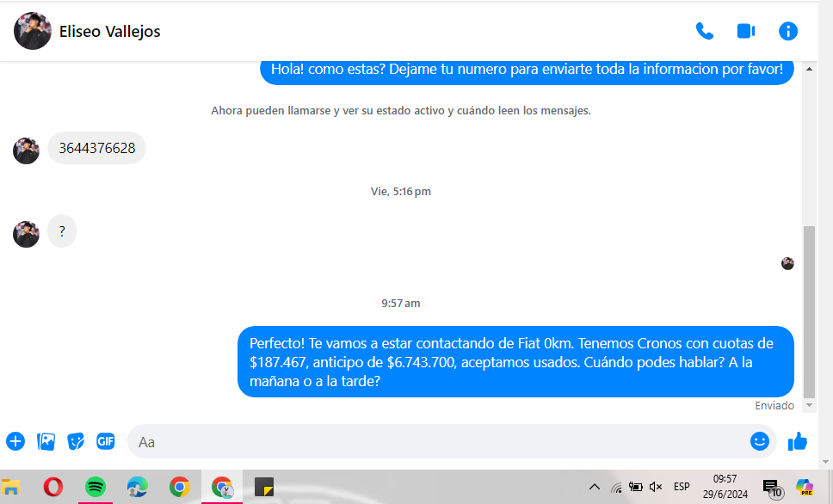This screenshot has height=504, width=833.
Task: Click sender avatar next to question mark
Action: point(26,234)
